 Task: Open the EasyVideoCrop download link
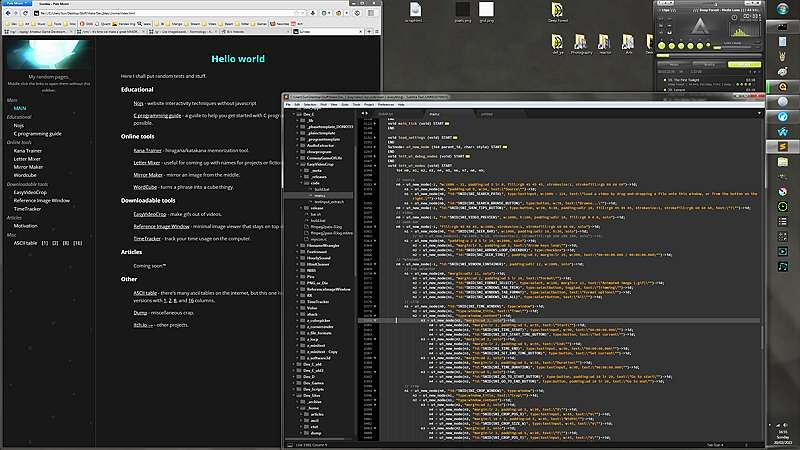[x=151, y=214]
